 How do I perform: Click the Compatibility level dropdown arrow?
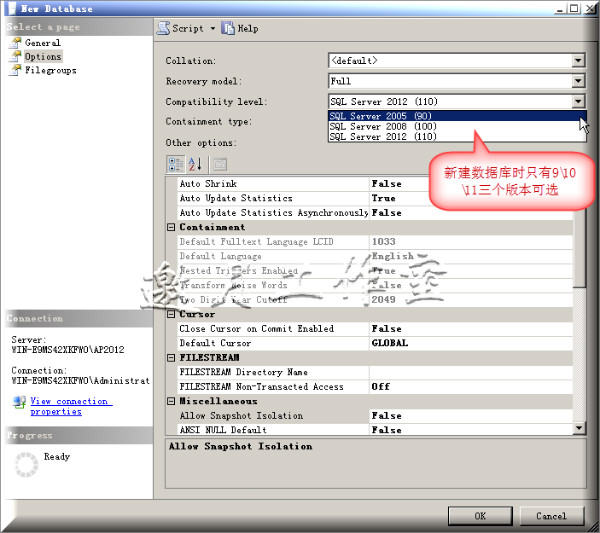pos(578,101)
